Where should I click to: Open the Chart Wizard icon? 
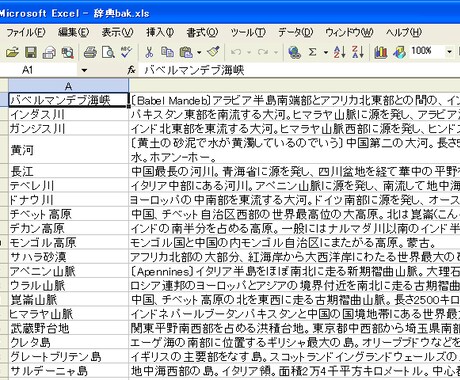coord(381,52)
